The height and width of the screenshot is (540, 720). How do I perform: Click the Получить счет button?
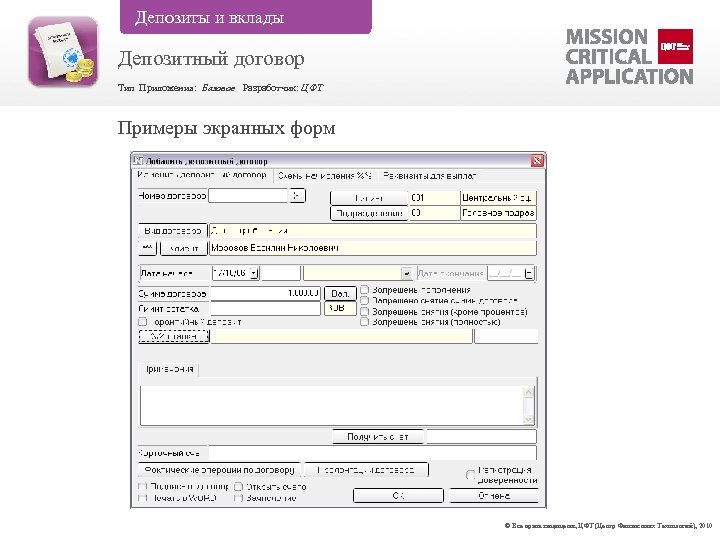(378, 437)
